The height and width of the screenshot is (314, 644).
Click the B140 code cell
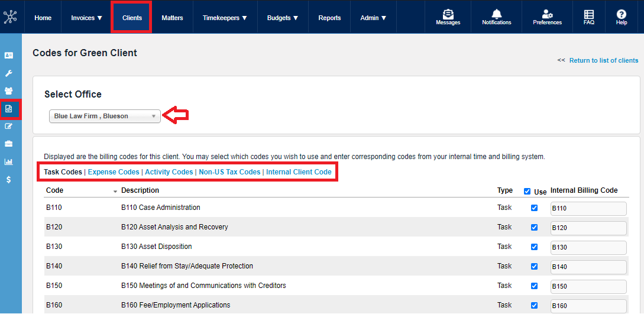pyautogui.click(x=54, y=266)
